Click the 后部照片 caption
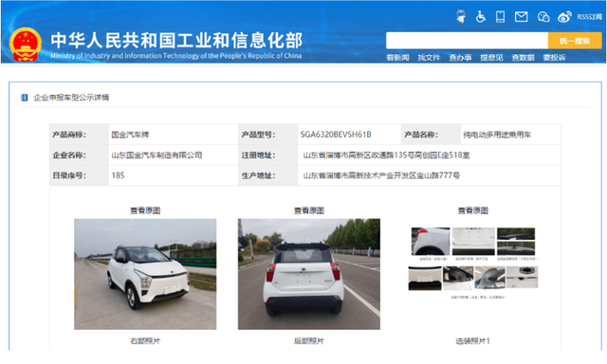Image resolution: width=607 pixels, height=364 pixels. click(309, 341)
